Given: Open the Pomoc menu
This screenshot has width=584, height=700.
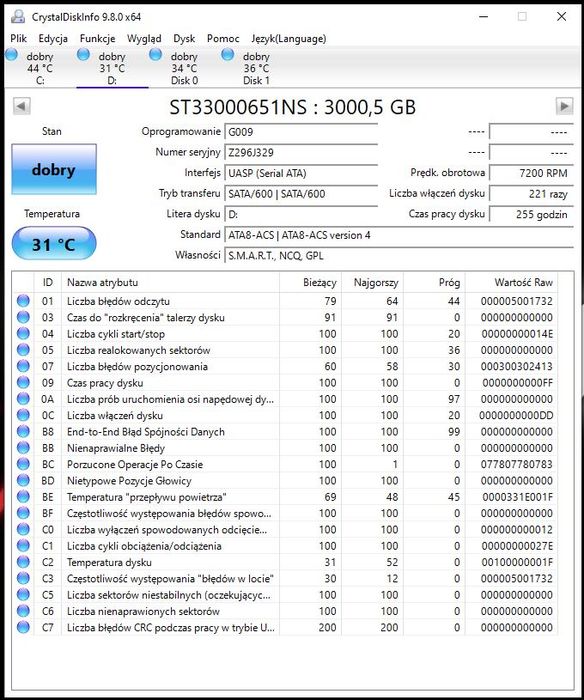Looking at the screenshot, I should (223, 39).
